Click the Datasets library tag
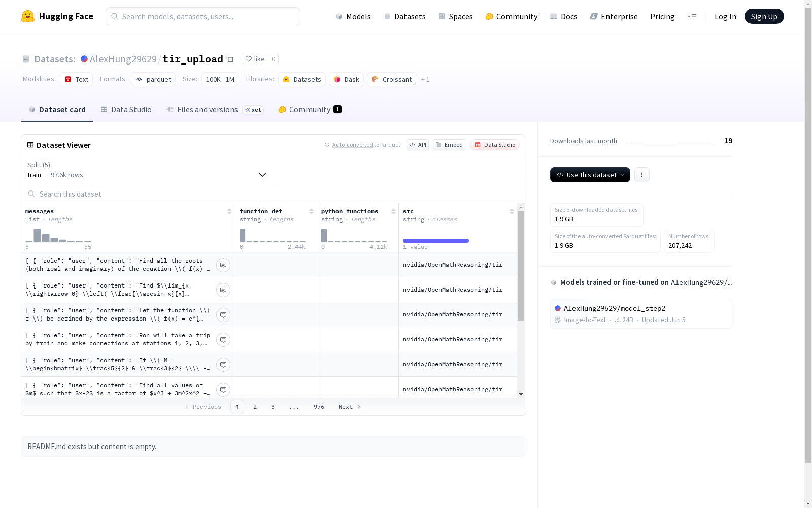This screenshot has width=812, height=508. click(302, 79)
